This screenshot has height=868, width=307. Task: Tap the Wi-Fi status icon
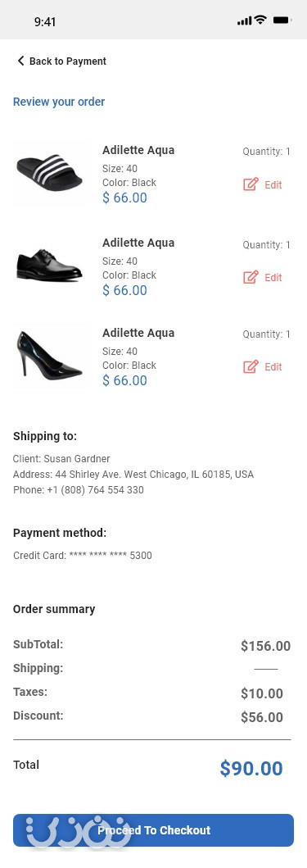point(260,20)
